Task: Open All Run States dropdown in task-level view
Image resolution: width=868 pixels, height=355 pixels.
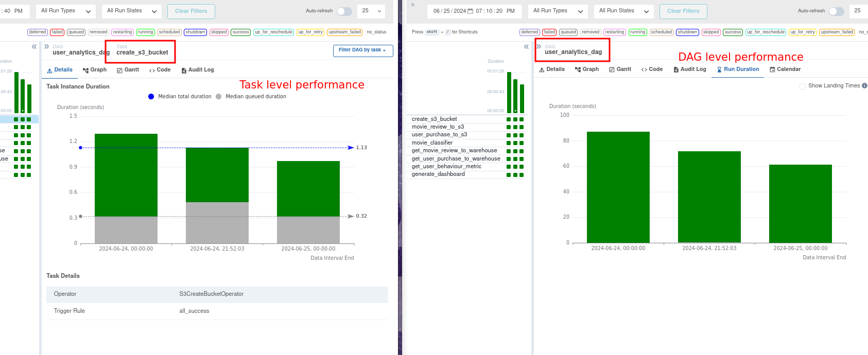Action: tap(132, 11)
